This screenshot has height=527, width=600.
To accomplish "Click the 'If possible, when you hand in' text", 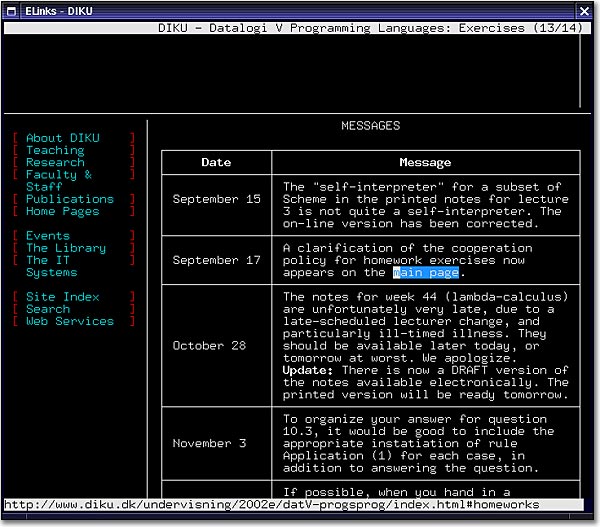I will pyautogui.click(x=396, y=492).
